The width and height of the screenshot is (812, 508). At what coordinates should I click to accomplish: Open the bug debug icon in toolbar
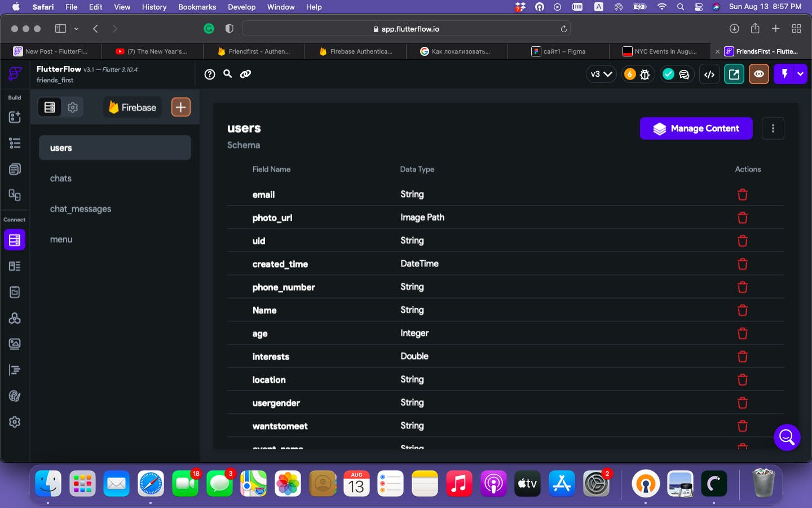click(645, 74)
